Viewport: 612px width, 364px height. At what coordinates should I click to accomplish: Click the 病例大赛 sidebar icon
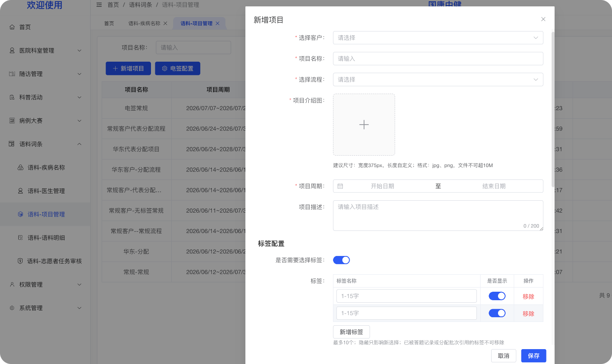[12, 120]
